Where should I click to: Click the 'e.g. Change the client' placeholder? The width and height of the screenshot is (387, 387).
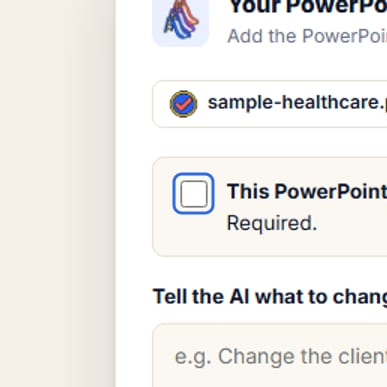pyautogui.click(x=281, y=357)
